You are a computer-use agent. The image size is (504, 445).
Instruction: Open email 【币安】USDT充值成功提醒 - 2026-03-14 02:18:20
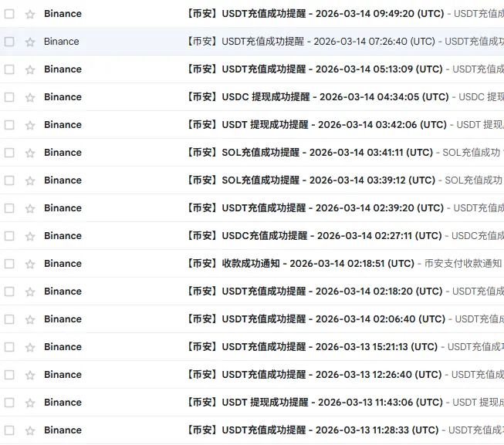click(314, 292)
